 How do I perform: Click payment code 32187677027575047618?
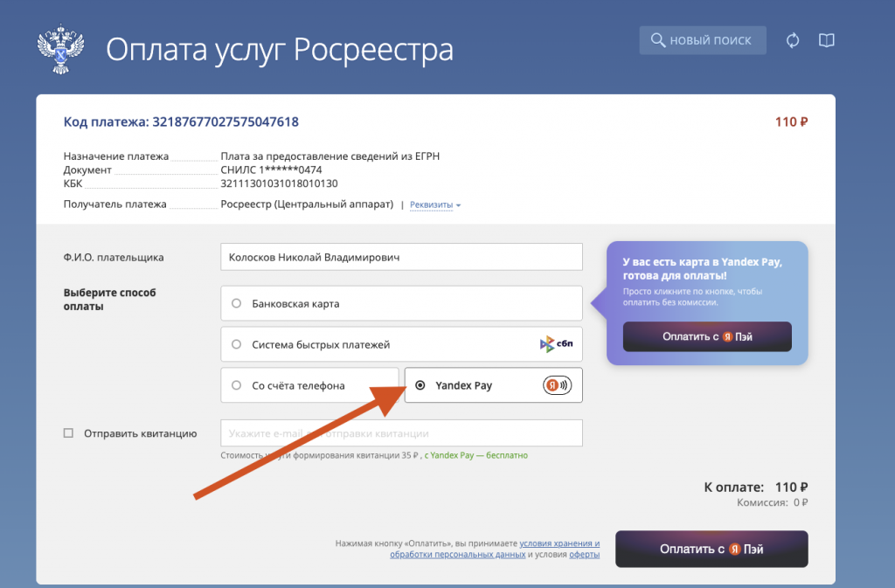(225, 122)
